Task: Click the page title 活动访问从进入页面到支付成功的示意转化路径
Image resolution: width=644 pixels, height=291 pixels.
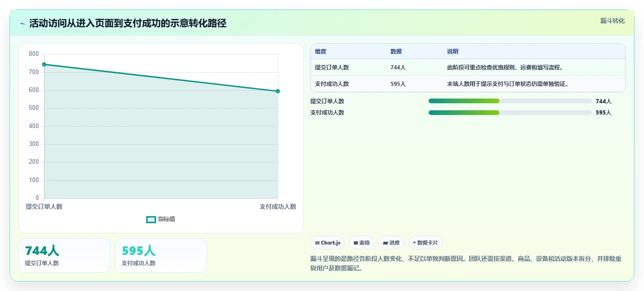Action: 128,23
